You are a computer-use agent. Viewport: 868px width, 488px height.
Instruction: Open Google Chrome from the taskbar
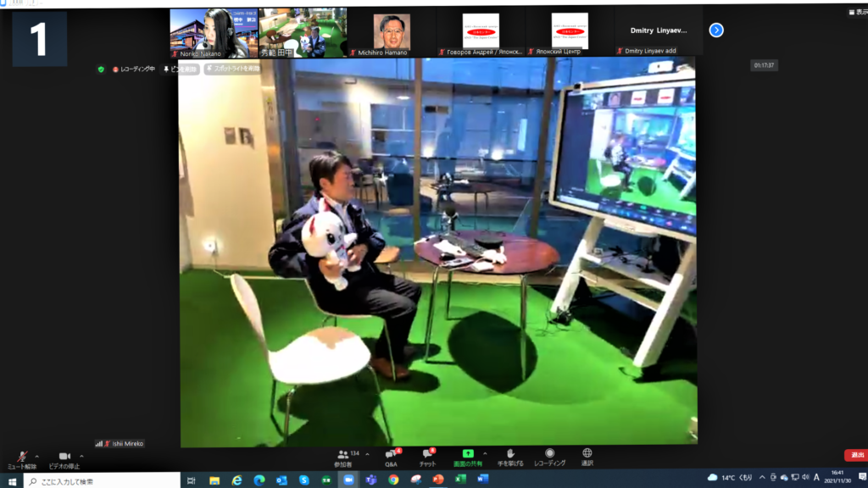[393, 480]
